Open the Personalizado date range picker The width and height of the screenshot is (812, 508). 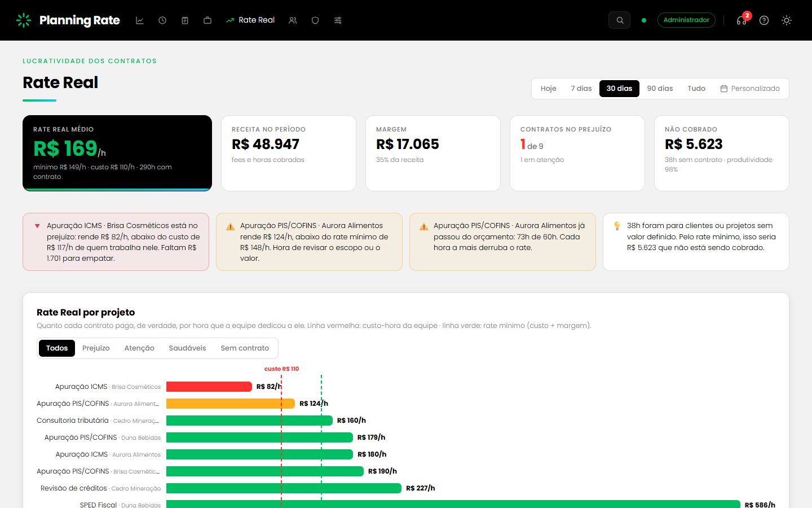pos(750,89)
